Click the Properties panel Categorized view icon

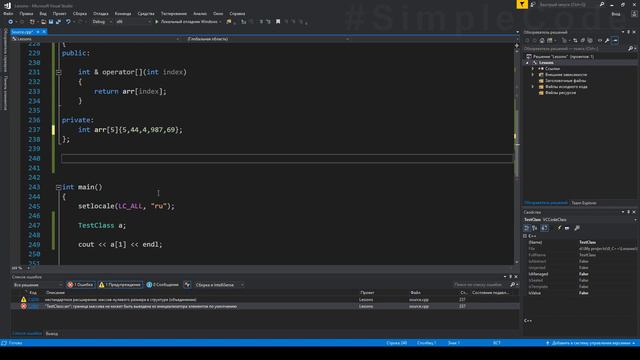pyautogui.click(x=527, y=228)
